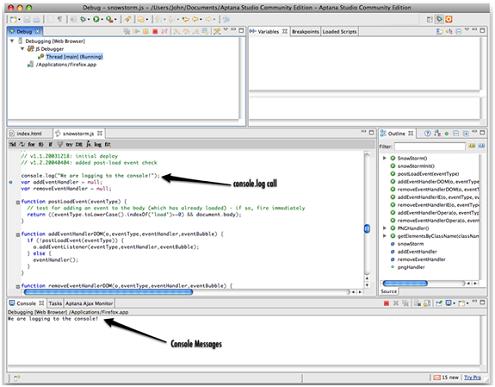Click the New file wizard toolbar icon
495x387 pixels.
(13, 20)
